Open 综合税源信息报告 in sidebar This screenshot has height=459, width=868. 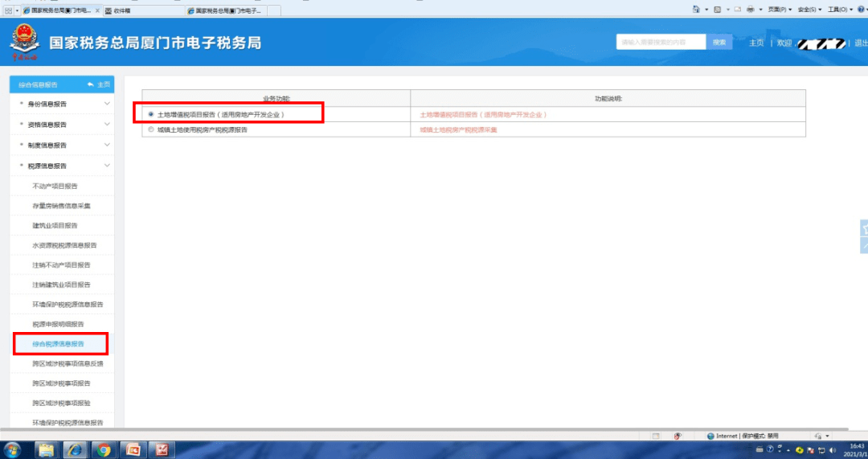pos(58,344)
